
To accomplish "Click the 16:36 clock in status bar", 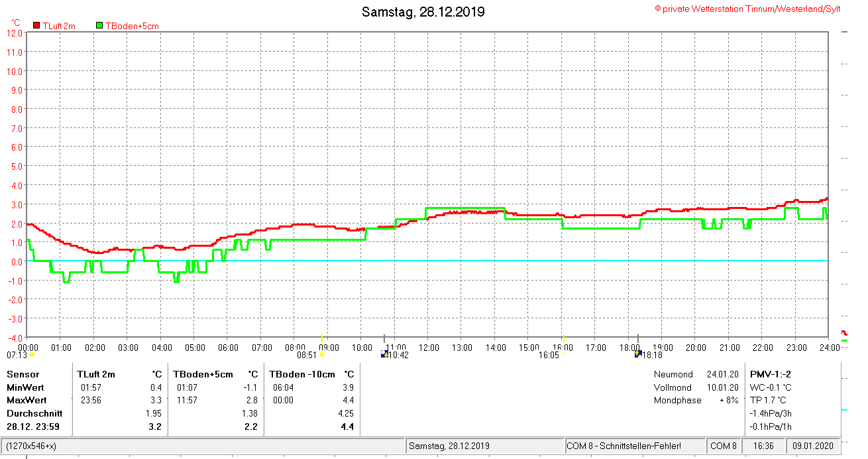I will pyautogui.click(x=763, y=446).
